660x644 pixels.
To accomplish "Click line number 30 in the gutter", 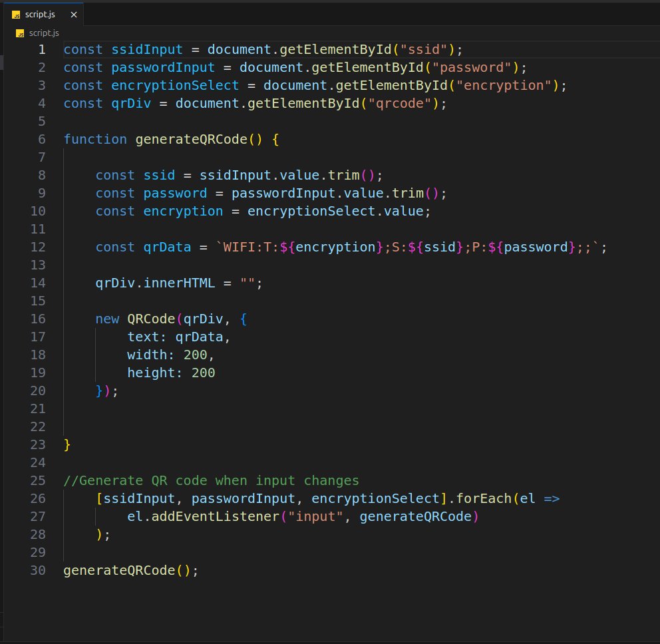I will tap(38, 571).
